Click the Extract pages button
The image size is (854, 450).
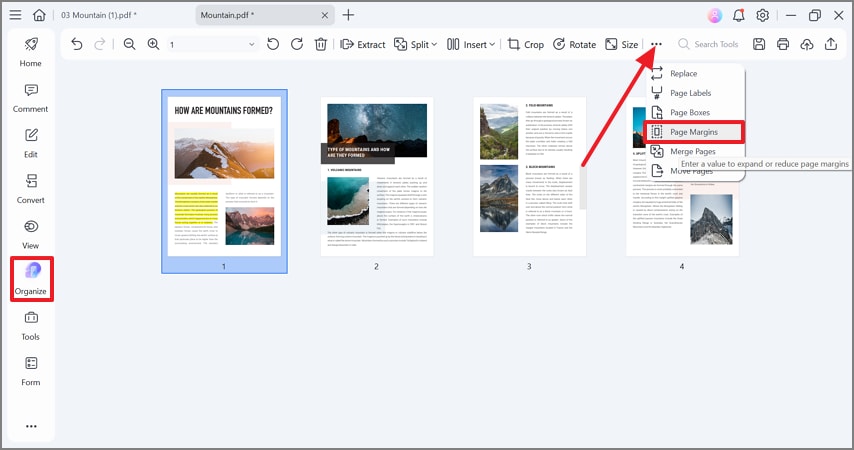click(x=363, y=44)
